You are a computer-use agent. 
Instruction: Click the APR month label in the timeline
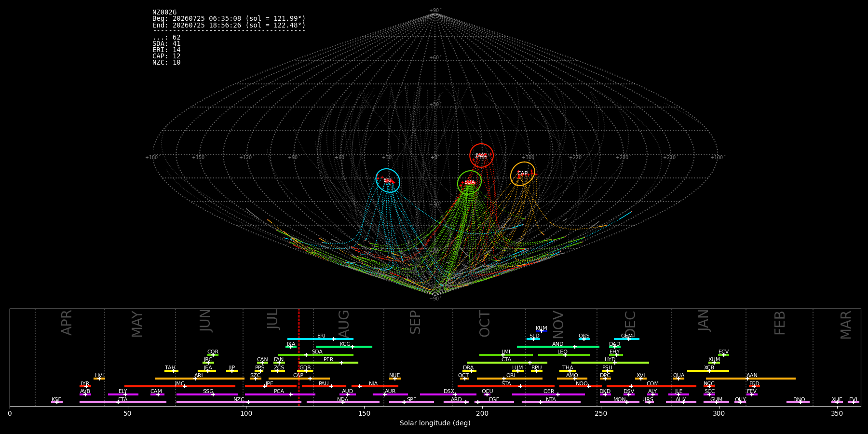tap(67, 322)
